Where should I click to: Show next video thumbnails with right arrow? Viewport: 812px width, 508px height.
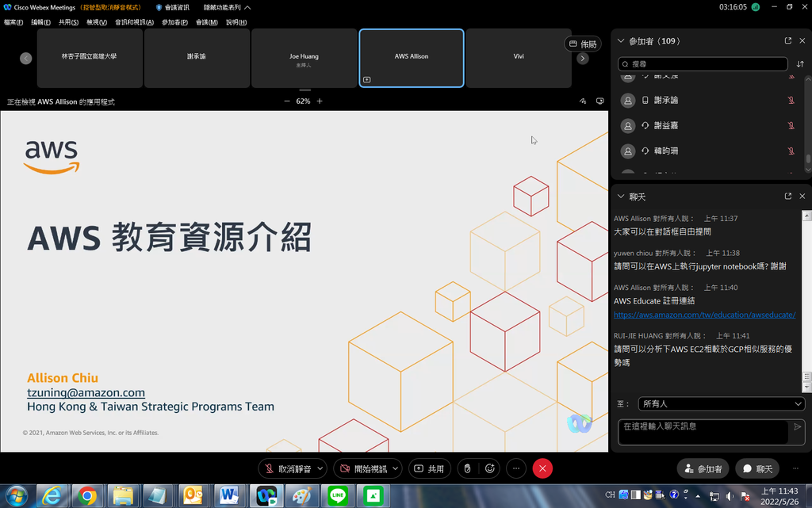tap(583, 59)
